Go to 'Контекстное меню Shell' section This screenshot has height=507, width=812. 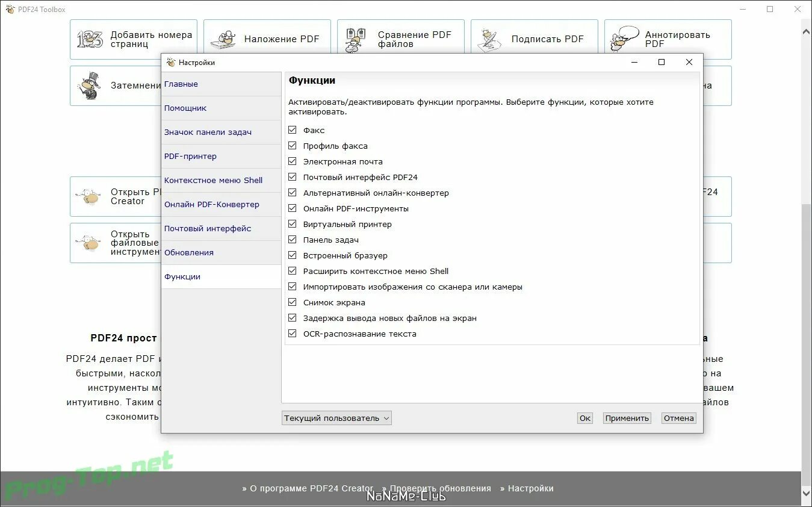click(221, 181)
